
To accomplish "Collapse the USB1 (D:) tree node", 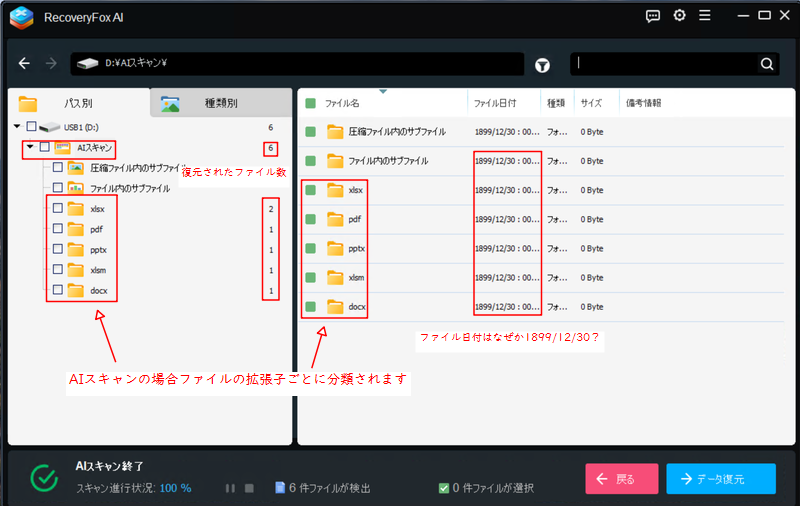I will tap(17, 127).
